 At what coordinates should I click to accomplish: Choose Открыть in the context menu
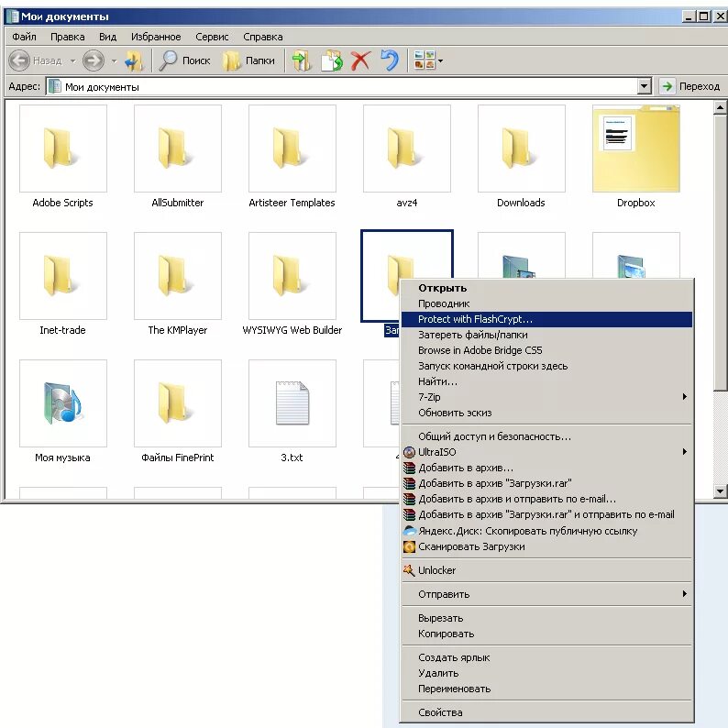pyautogui.click(x=547, y=288)
